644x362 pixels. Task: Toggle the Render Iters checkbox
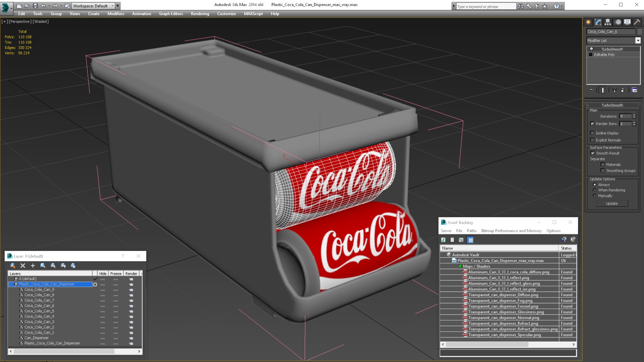click(x=592, y=123)
